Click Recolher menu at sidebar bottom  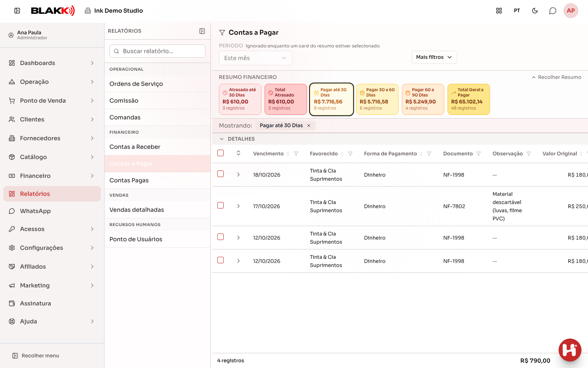tap(36, 356)
